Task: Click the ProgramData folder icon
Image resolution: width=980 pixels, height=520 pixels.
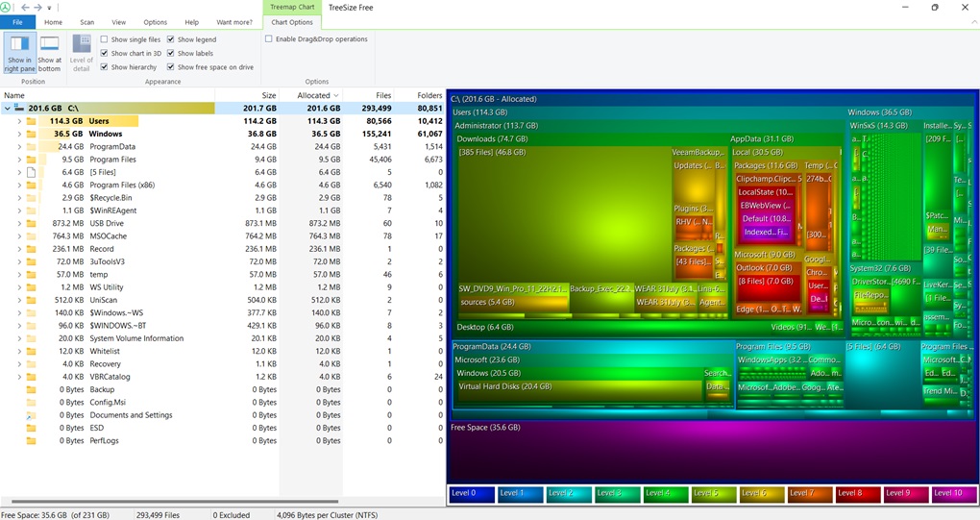Action: [32, 147]
